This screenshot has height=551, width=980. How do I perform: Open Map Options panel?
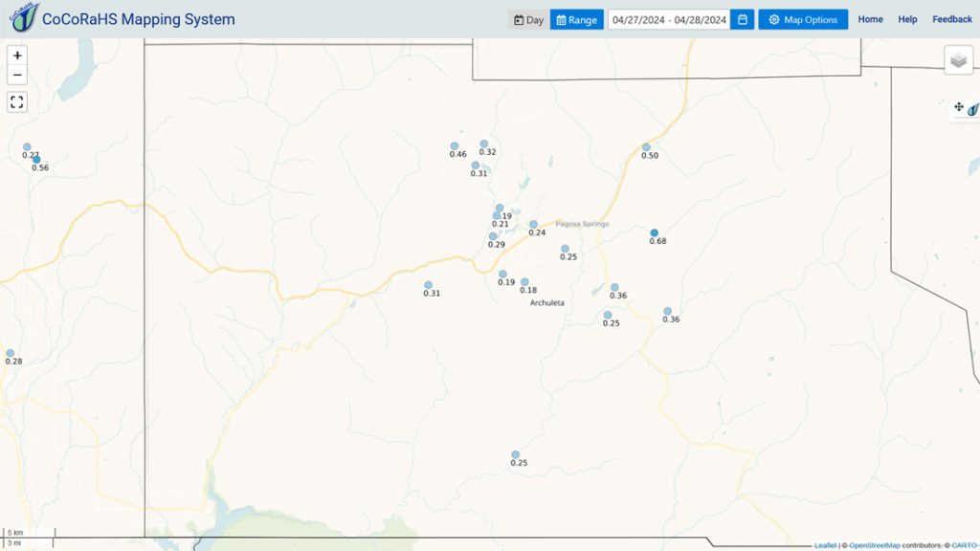click(803, 19)
